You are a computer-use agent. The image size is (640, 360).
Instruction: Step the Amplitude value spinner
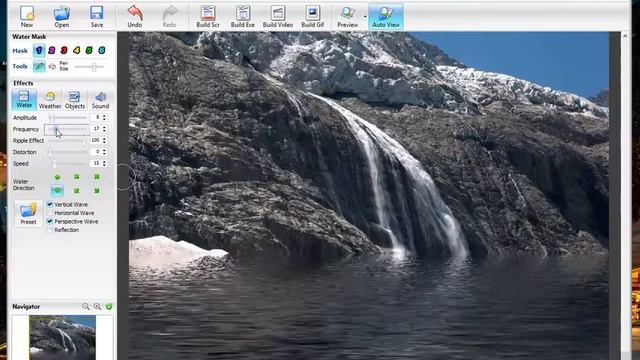[105, 118]
